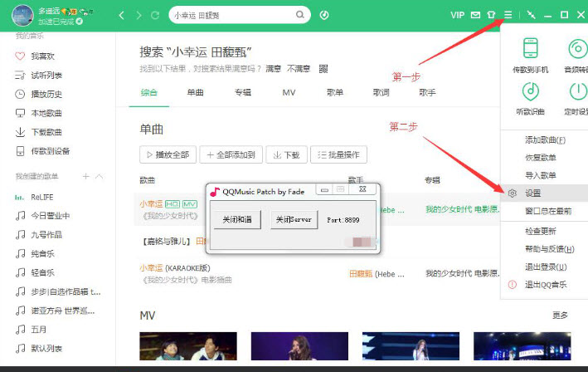588x372 pixels.
Task: Go forward with the right arrow
Action: 138,15
